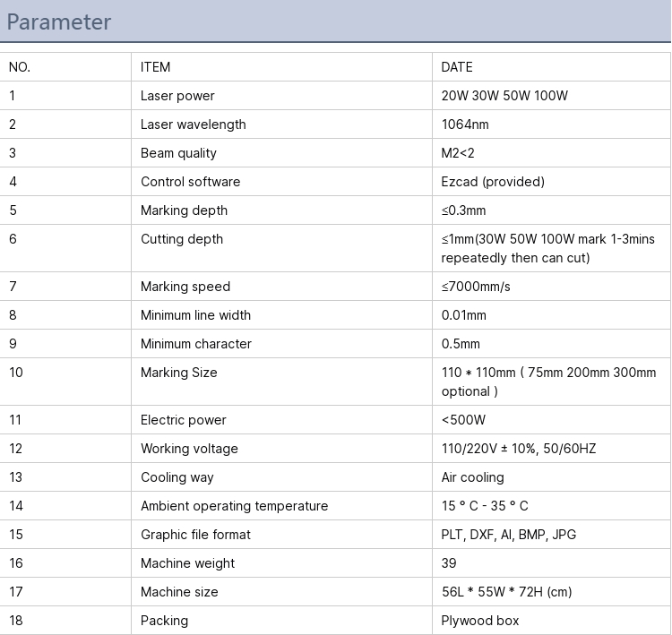Select the Ezcad (provided) value cell
Image resolution: width=672 pixels, height=635 pixels.
click(x=551, y=182)
